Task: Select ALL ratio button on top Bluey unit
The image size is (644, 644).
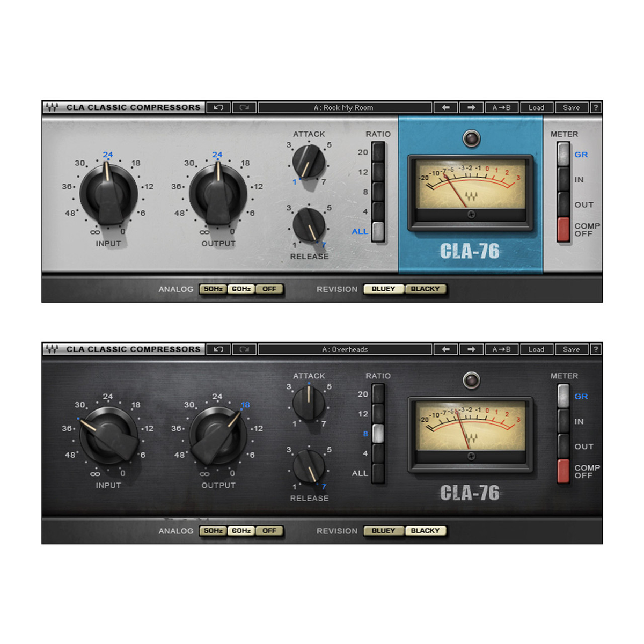Action: 378,231
